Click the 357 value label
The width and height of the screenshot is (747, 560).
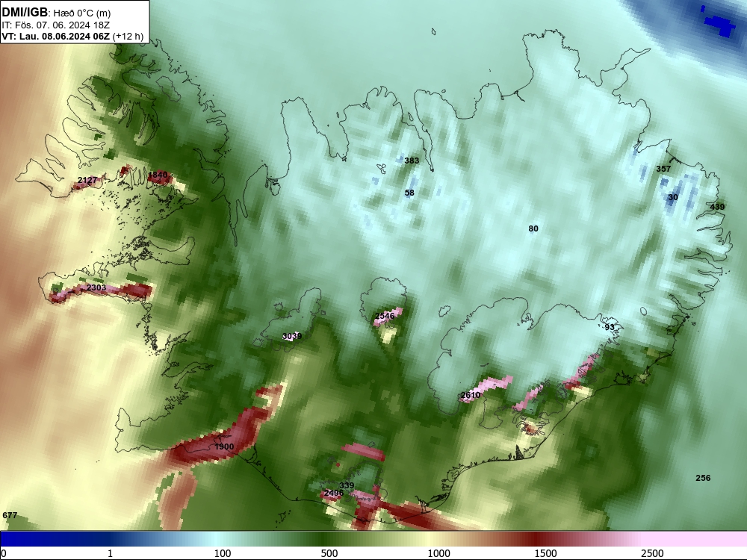tap(663, 169)
